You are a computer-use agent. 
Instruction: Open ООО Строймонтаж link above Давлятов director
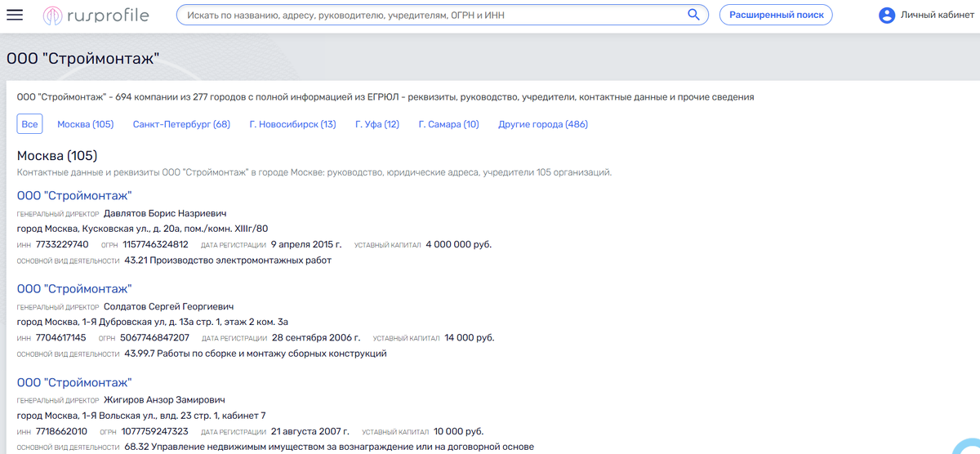point(74,195)
